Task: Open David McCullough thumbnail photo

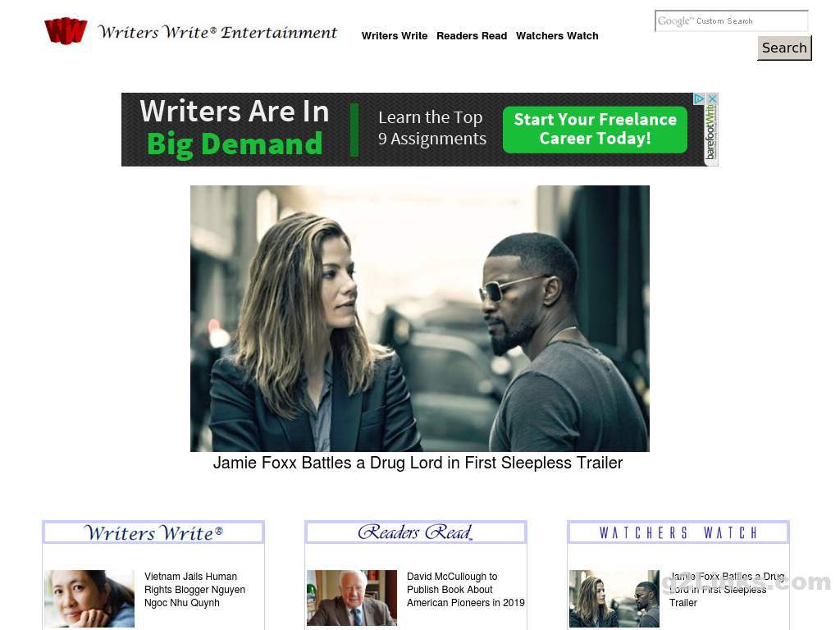Action: click(352, 598)
